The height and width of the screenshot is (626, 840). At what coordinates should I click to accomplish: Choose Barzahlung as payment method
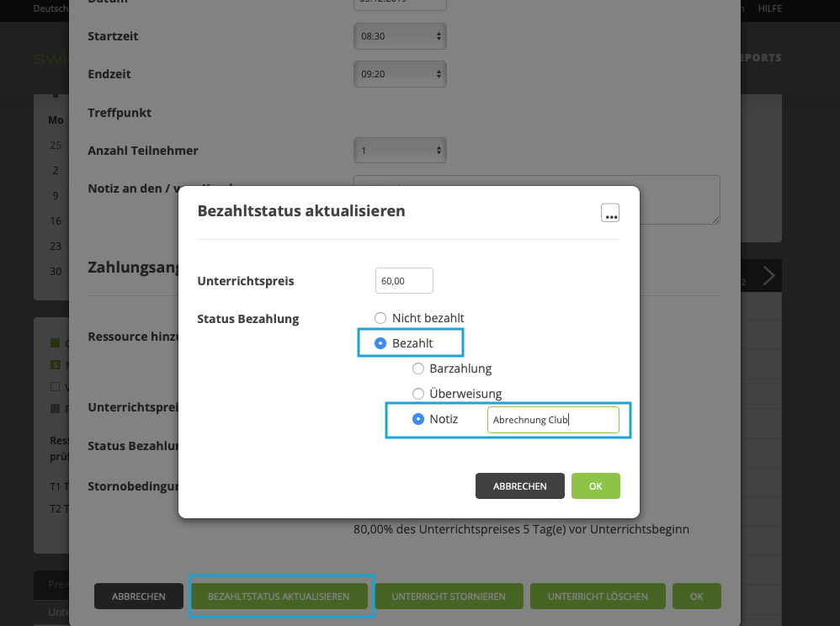418,369
